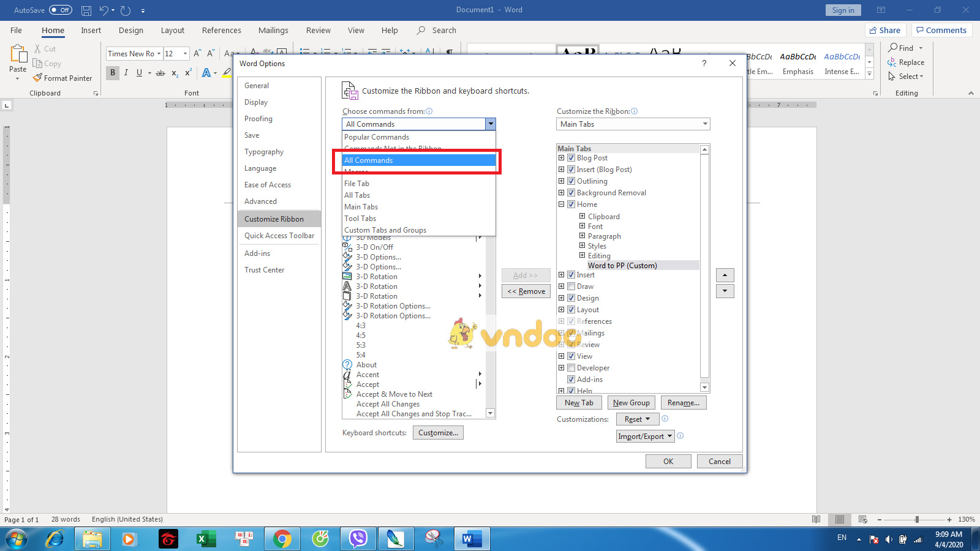Apply Bold formatting in ribbon
This screenshot has height=551, width=980.
click(113, 73)
